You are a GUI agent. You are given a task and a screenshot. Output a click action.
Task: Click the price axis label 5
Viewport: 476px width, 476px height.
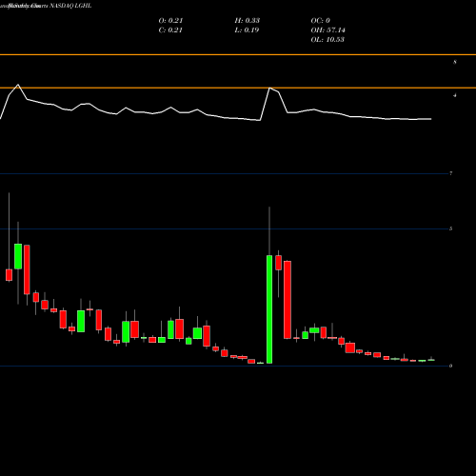pyautogui.click(x=451, y=228)
